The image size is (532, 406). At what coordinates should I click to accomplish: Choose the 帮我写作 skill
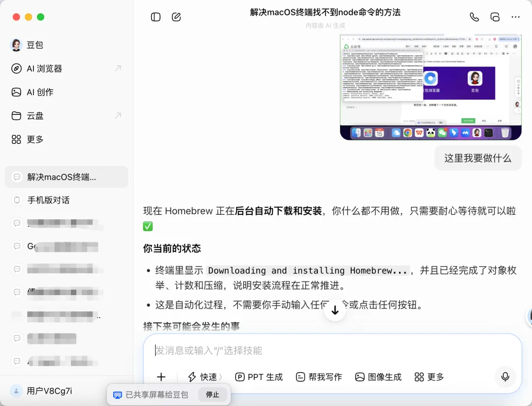[319, 377]
